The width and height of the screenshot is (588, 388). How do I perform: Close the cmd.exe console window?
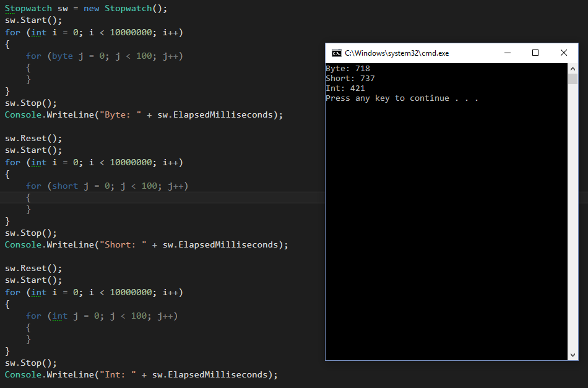(563, 53)
